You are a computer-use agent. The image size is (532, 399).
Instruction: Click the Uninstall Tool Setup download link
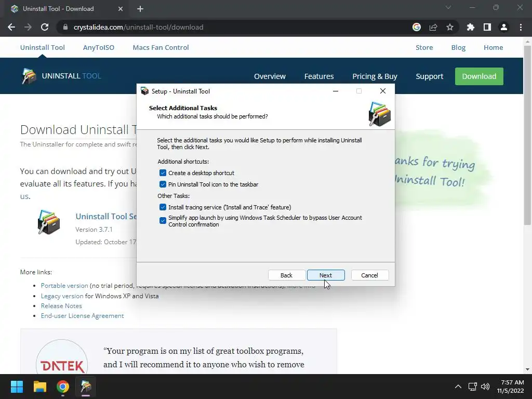(106, 217)
